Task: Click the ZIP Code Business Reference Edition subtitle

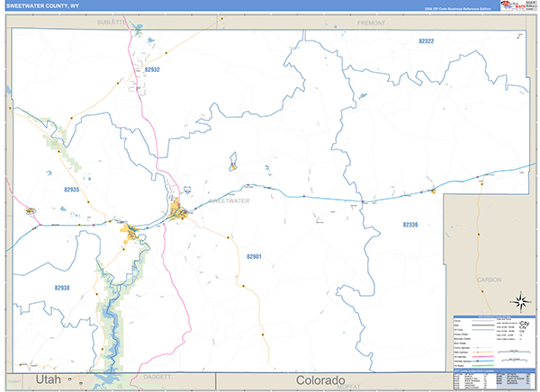Action: 457,9
